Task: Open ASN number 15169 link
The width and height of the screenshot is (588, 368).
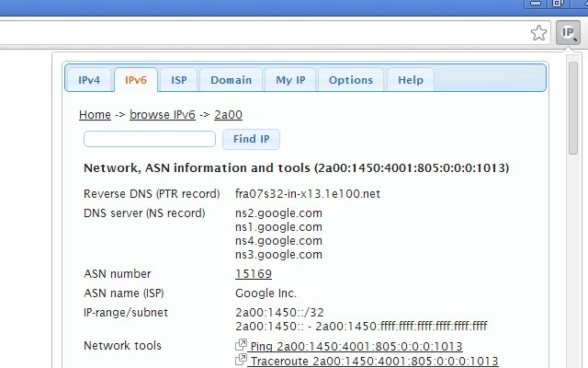Action: (x=254, y=274)
